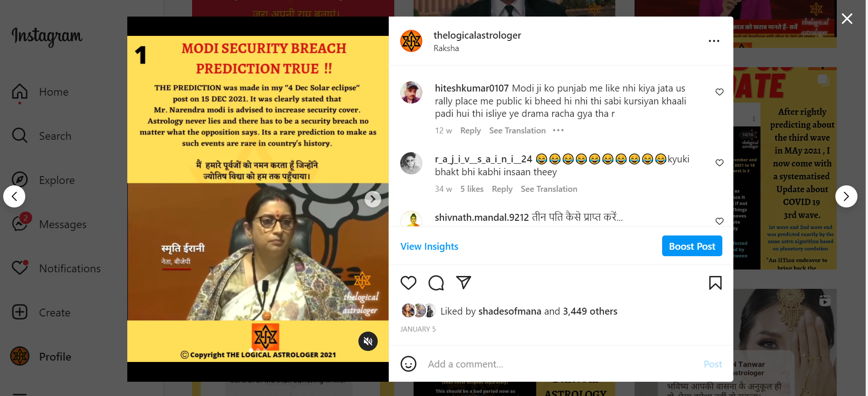This screenshot has height=396, width=868.
Task: Advance carousel to next slide arrow
Action: [373, 199]
